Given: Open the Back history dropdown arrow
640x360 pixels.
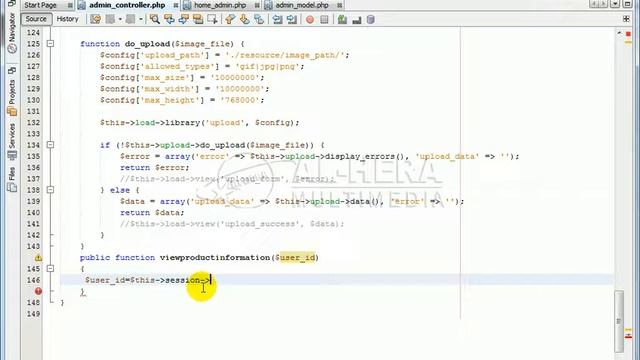Looking at the screenshot, I should (120, 19).
